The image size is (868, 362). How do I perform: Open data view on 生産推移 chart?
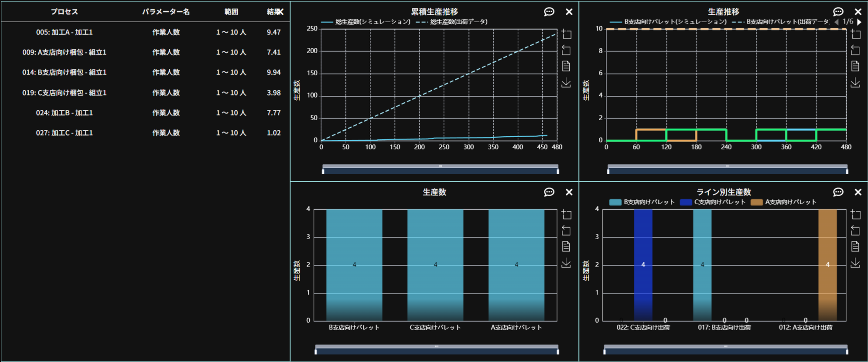click(855, 66)
